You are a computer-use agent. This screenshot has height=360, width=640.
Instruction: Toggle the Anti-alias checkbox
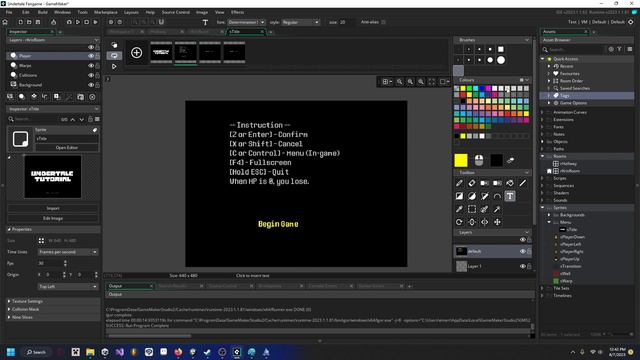coord(383,22)
